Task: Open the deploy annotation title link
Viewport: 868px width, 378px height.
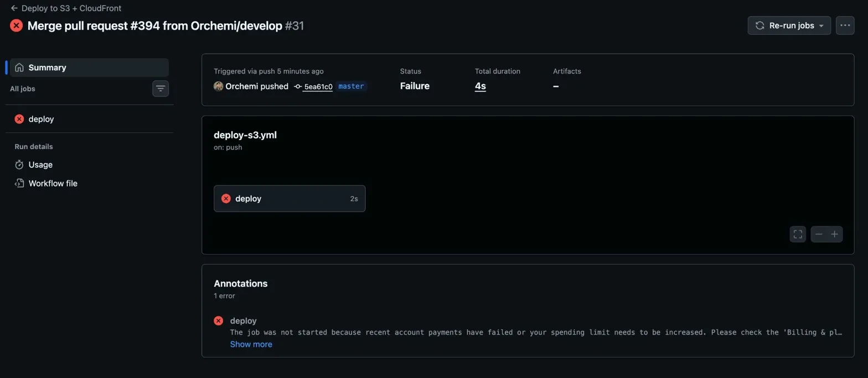Action: (244, 321)
